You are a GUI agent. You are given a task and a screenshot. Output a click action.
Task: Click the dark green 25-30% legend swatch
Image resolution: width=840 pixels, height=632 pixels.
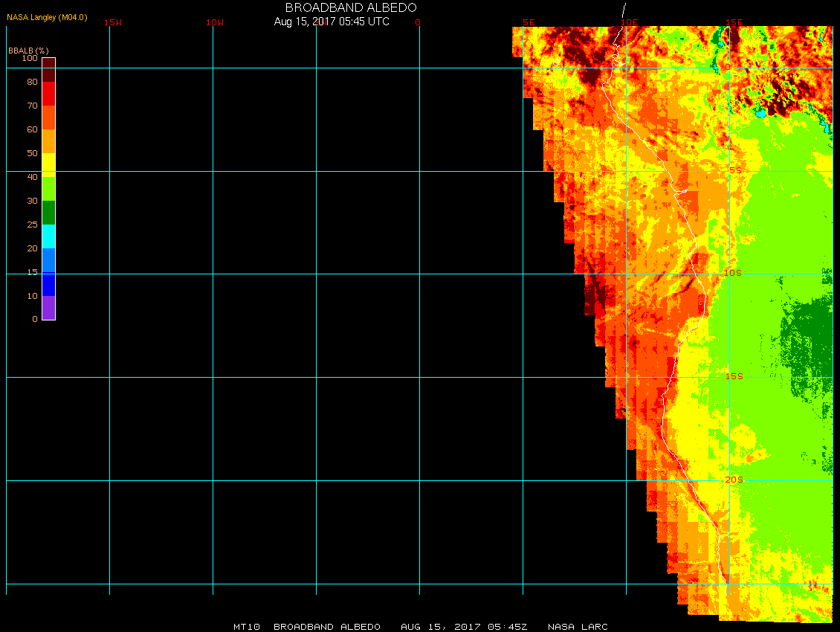click(x=48, y=212)
